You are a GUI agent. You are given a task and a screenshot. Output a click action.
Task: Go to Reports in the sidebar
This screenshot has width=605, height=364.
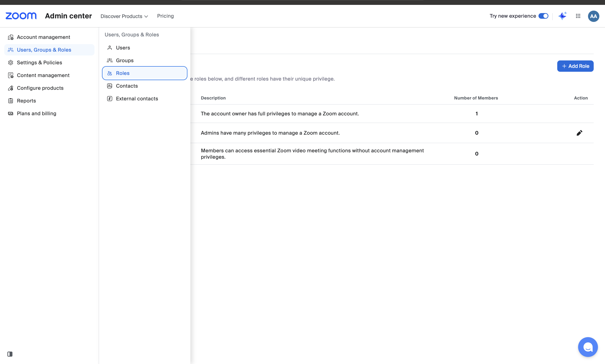point(26,101)
